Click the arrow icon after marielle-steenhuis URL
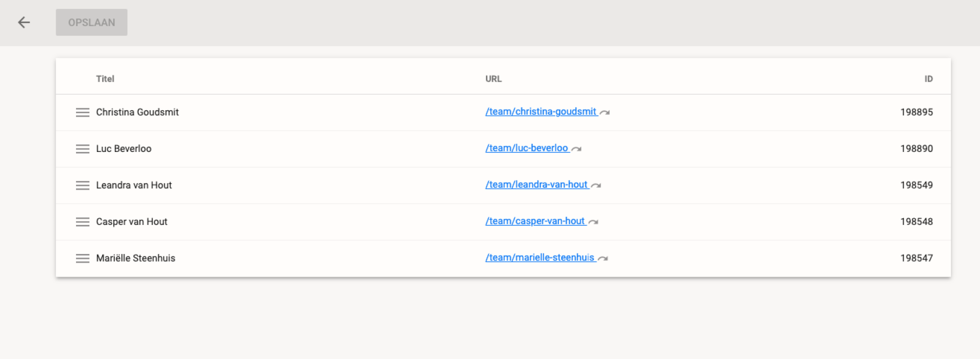The width and height of the screenshot is (980, 359). (x=603, y=259)
